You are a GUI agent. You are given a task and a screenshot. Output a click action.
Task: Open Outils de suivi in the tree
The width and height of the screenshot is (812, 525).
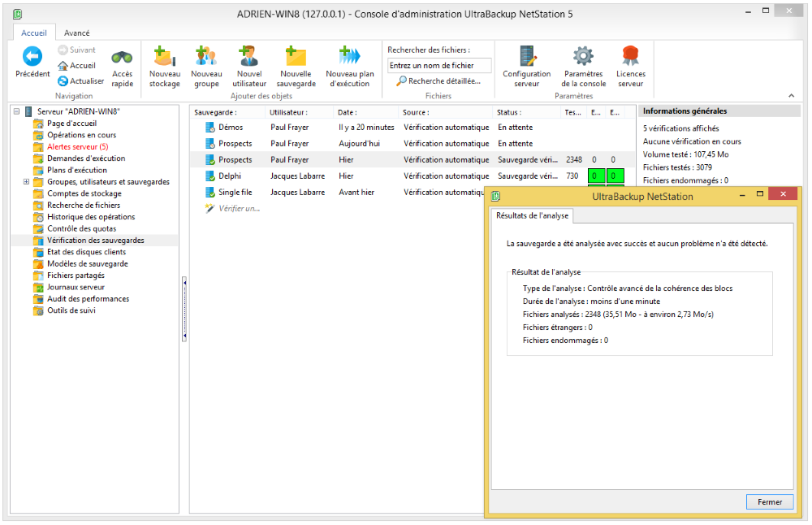[71, 310]
